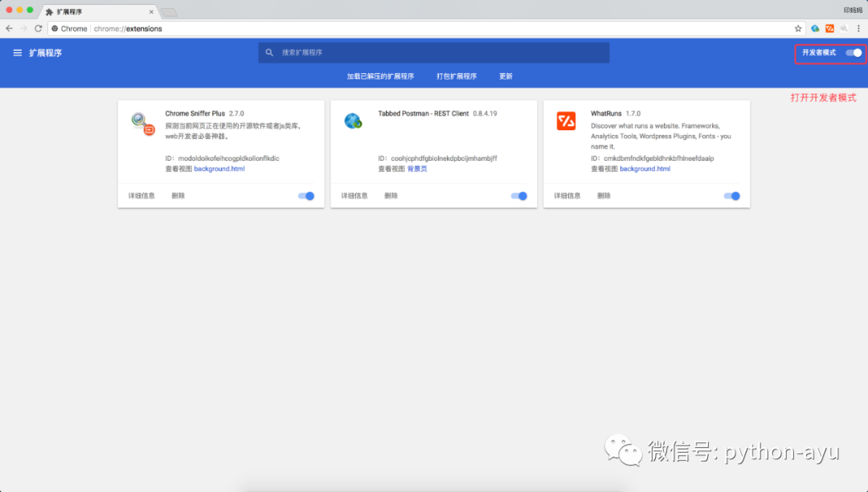The width and height of the screenshot is (868, 492).
Task: Open Chrome Sniffer toolbar extension icon
Action: (844, 28)
